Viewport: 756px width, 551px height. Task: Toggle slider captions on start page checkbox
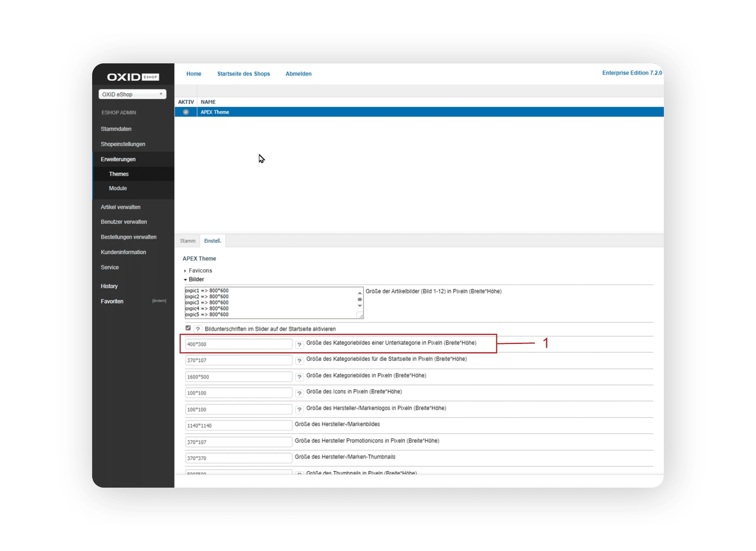(188, 328)
